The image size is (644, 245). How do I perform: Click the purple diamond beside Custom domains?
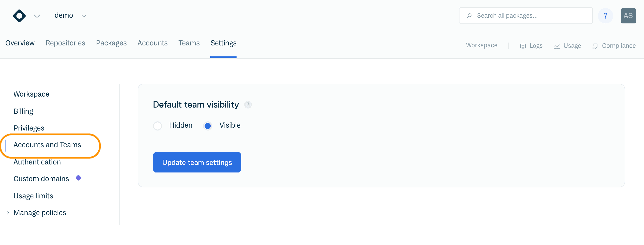[79, 178]
